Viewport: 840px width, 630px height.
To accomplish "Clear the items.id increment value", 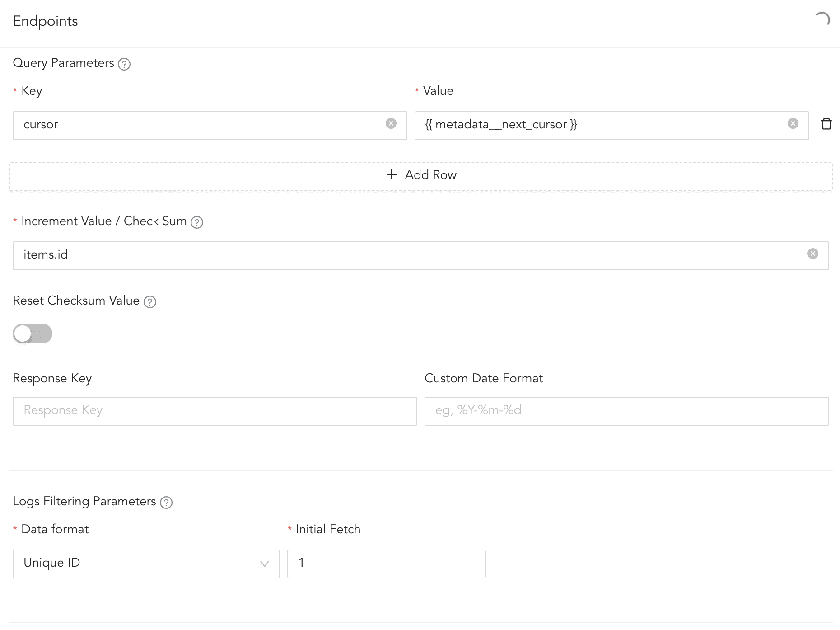I will [813, 254].
